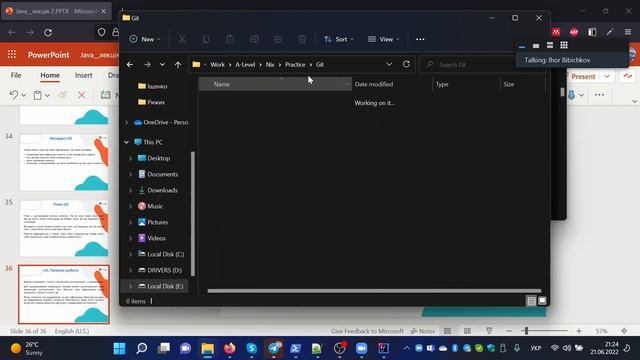
Task: Click the Undo icon in PowerPoint ribbon
Action: (x=14, y=95)
